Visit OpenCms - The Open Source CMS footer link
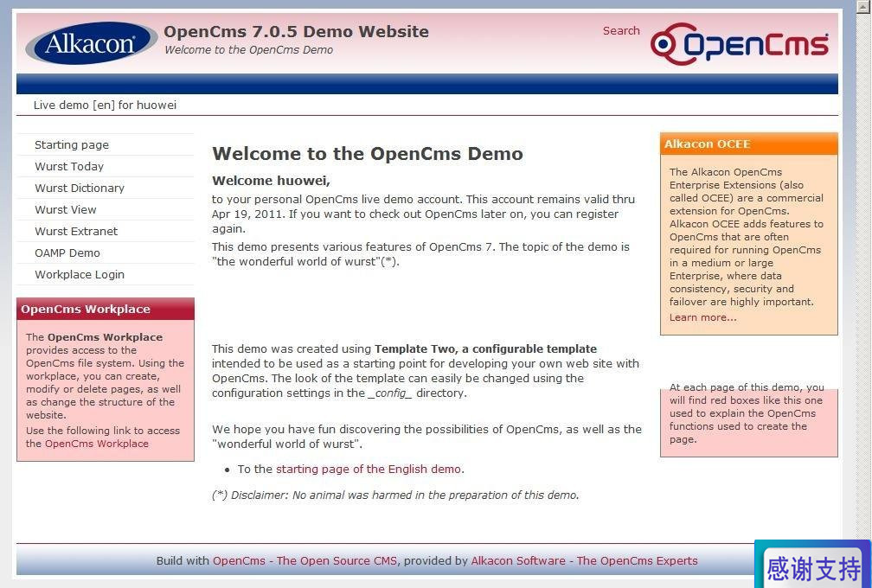Image resolution: width=872 pixels, height=588 pixels. coord(305,561)
